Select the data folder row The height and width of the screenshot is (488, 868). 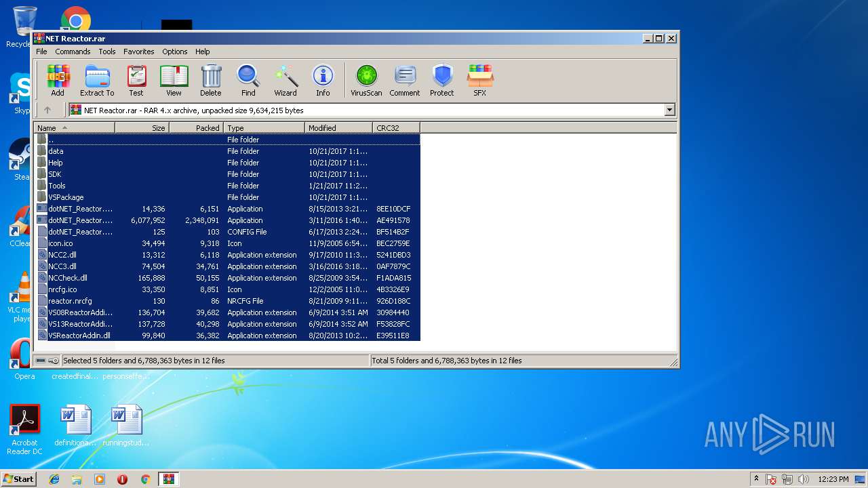[x=227, y=151]
